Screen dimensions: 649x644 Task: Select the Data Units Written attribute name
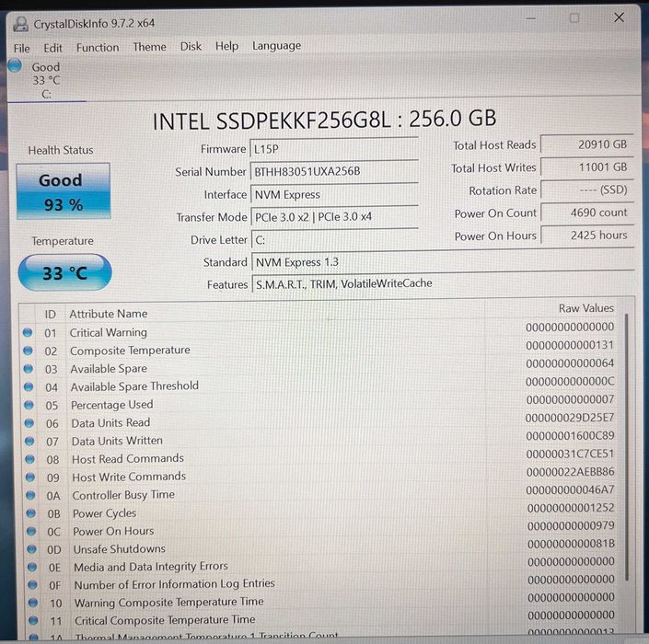coord(117,441)
